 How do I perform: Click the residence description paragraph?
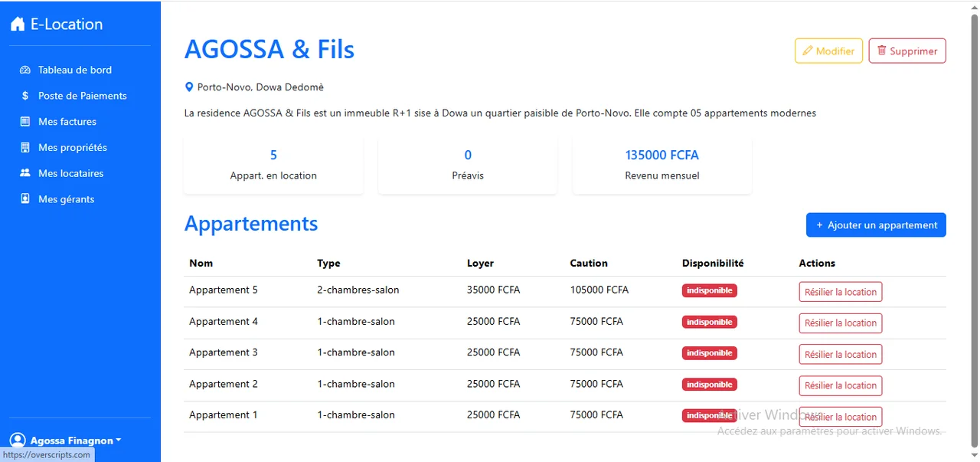[500, 113]
